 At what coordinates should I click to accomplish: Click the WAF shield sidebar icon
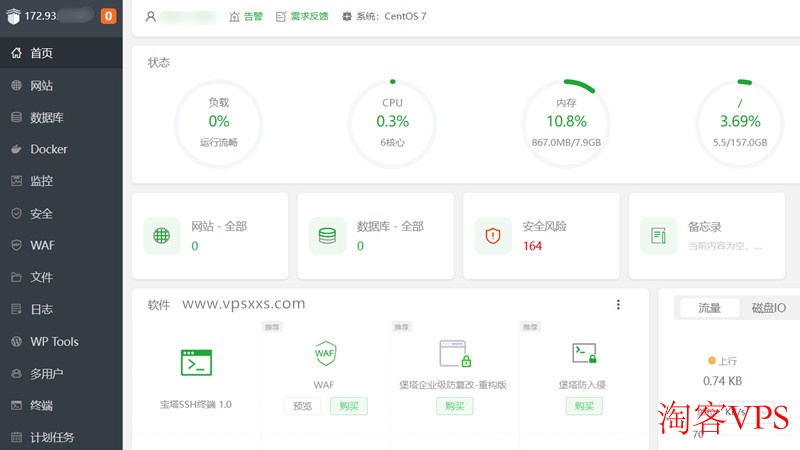[x=16, y=245]
